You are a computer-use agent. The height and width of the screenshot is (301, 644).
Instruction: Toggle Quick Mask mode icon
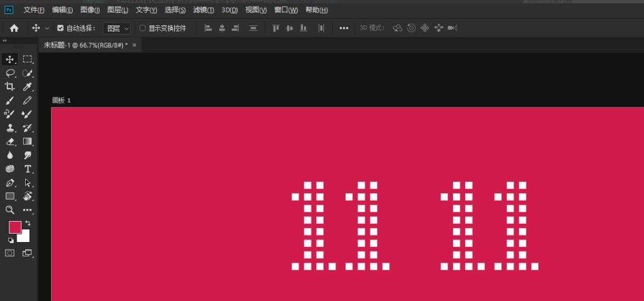pos(10,252)
